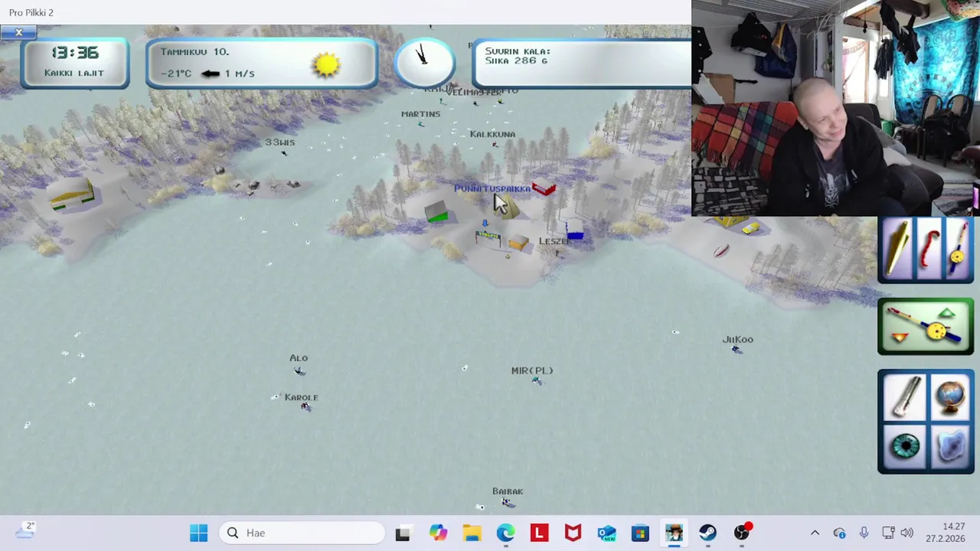The height and width of the screenshot is (551, 980).
Task: Click the wind direction arrow
Action: pyautogui.click(x=211, y=73)
